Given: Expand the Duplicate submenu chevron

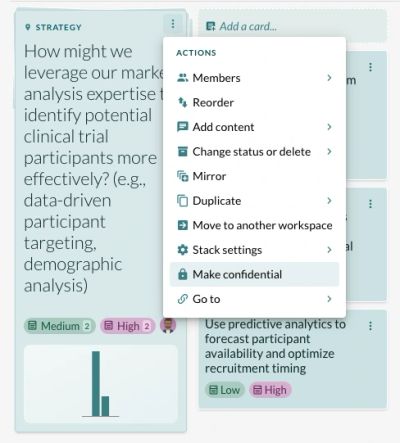Looking at the screenshot, I should pos(329,201).
